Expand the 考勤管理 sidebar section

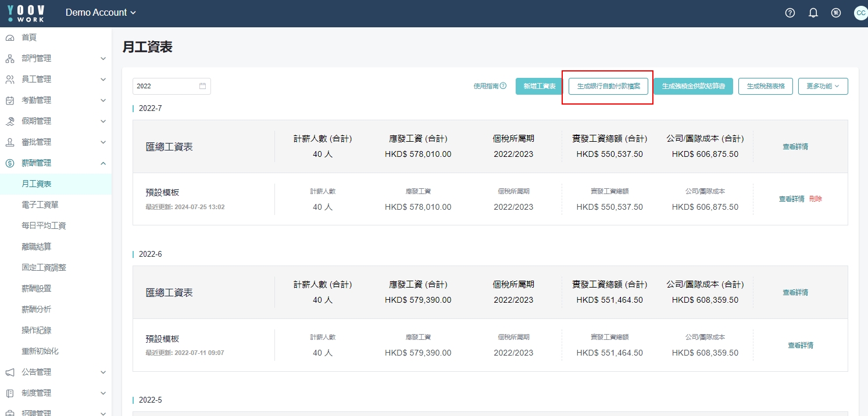[x=103, y=101]
